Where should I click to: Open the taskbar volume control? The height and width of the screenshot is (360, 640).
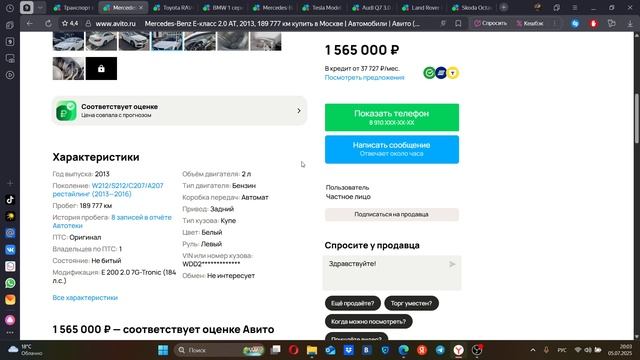coord(588,350)
